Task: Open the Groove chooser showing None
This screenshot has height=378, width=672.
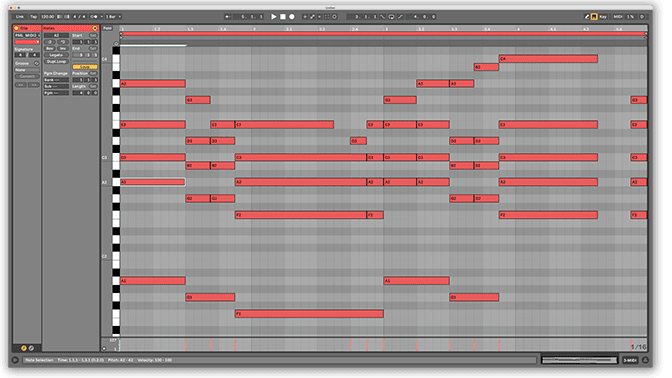Action: 27,70
